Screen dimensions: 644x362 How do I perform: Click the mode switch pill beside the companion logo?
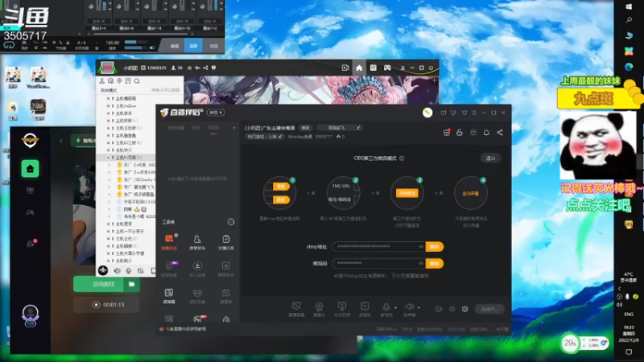pos(216,113)
